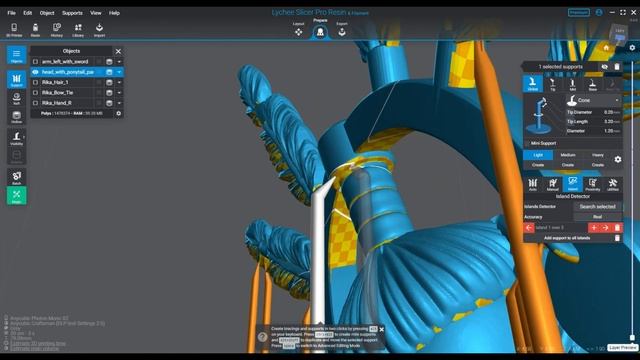Edit the Tip Diameter value field
The width and height of the screenshot is (640, 360).
[611, 112]
